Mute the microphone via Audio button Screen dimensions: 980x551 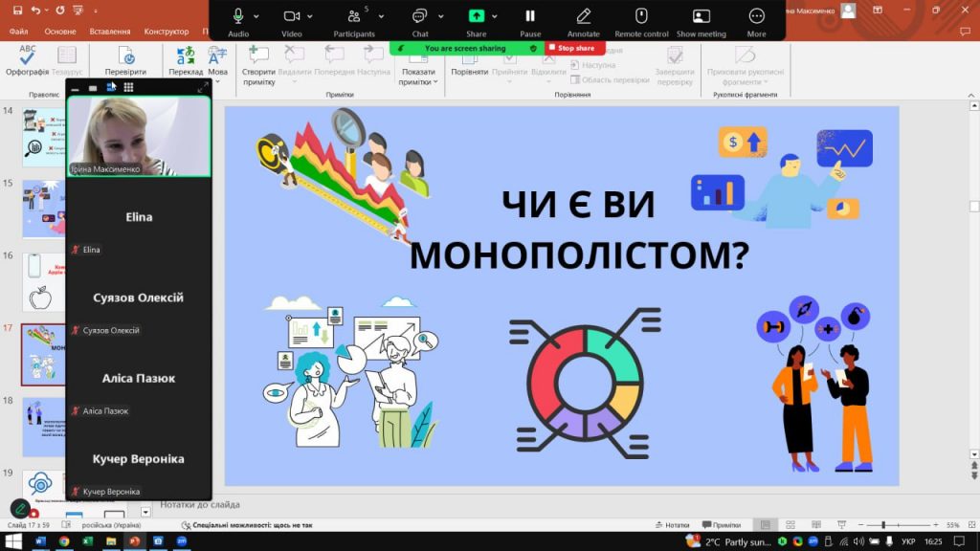pyautogui.click(x=237, y=17)
